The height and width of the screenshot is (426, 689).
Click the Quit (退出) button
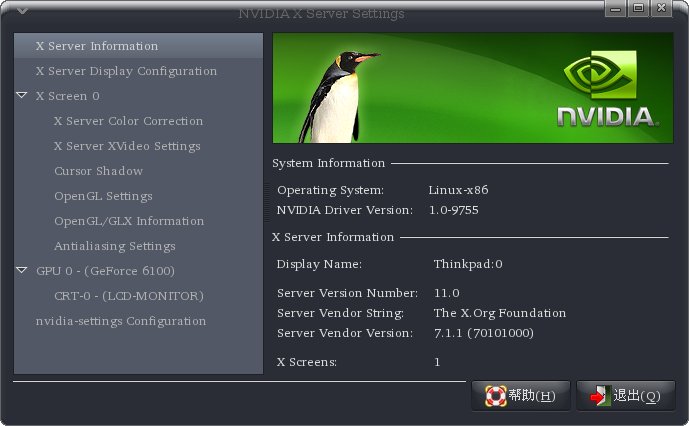click(x=626, y=396)
